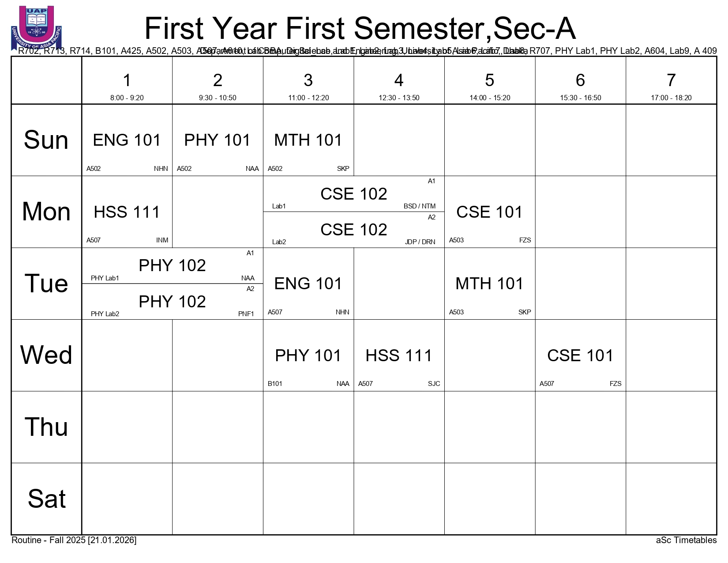Click Wednesday's CSE 101 class cell
The image size is (728, 563).
(580, 356)
